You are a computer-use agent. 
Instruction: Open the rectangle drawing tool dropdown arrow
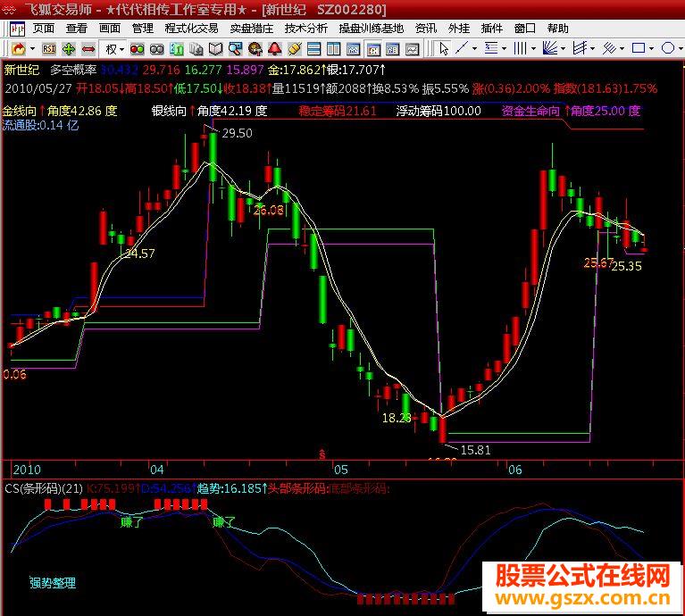651,48
